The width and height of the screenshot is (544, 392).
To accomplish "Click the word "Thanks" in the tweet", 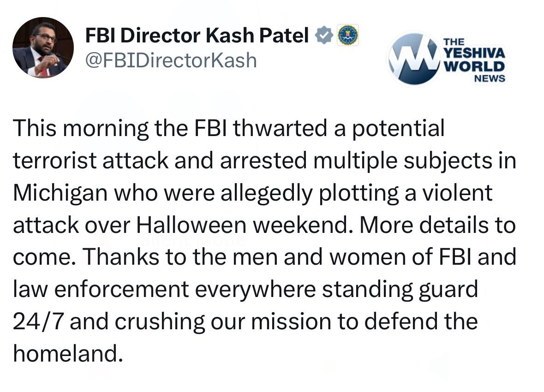I will pyautogui.click(x=124, y=257).
